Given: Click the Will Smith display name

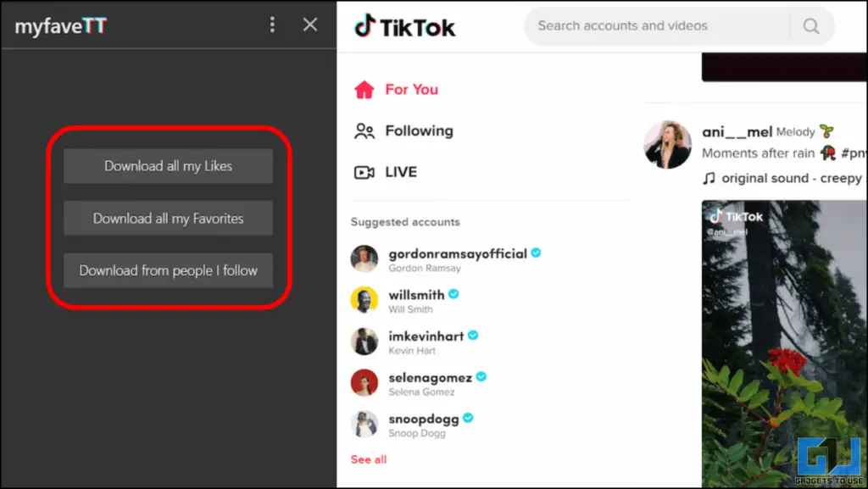Looking at the screenshot, I should (410, 310).
